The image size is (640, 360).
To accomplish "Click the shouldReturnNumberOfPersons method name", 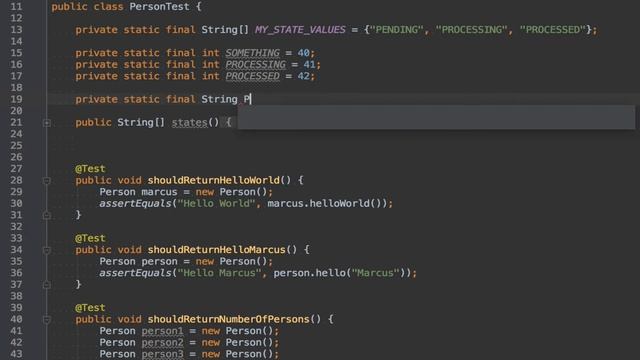I will click(x=229, y=319).
